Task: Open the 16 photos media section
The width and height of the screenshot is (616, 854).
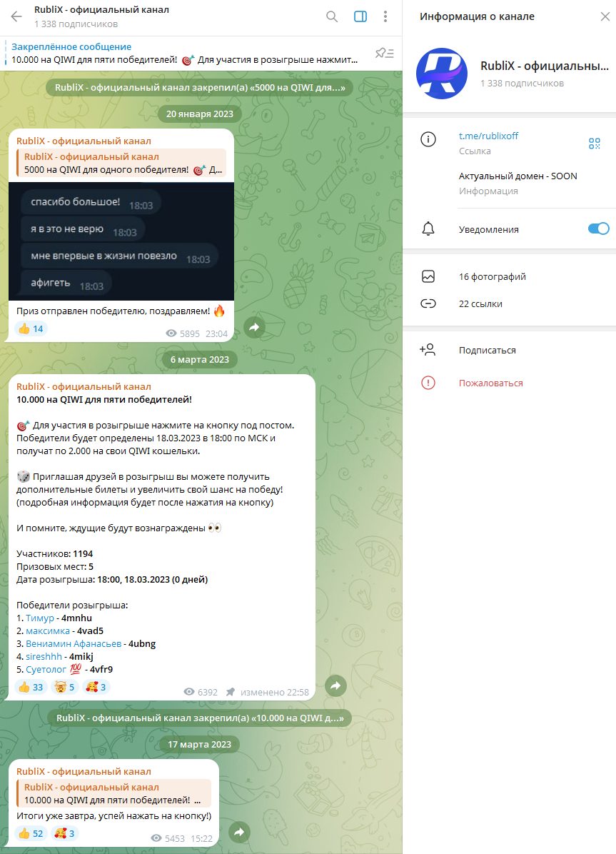Action: pyautogui.click(x=509, y=276)
